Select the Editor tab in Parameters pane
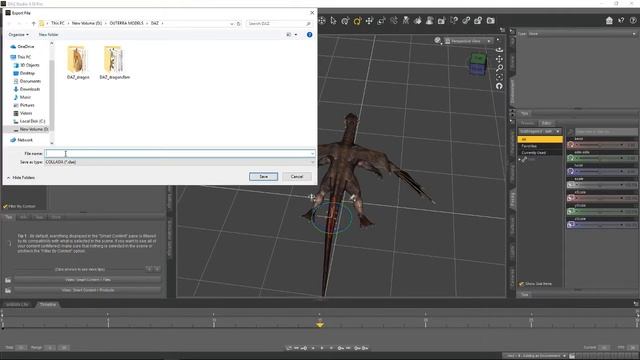 (546, 123)
